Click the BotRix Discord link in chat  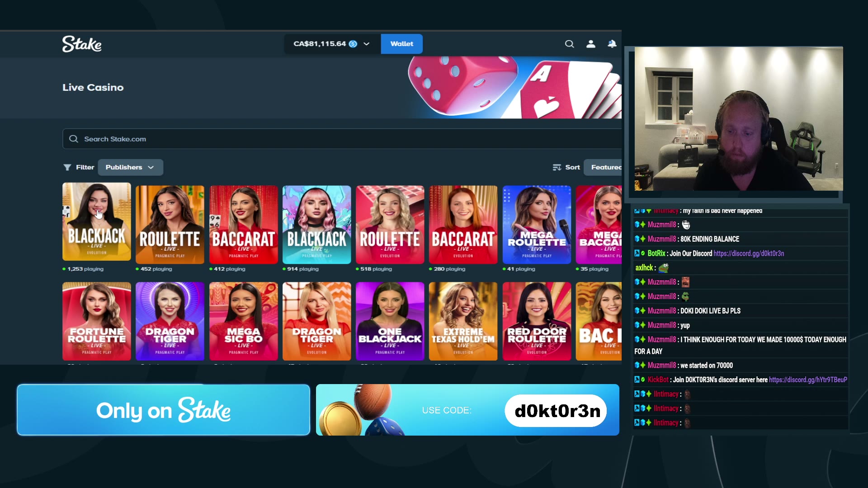click(x=749, y=253)
